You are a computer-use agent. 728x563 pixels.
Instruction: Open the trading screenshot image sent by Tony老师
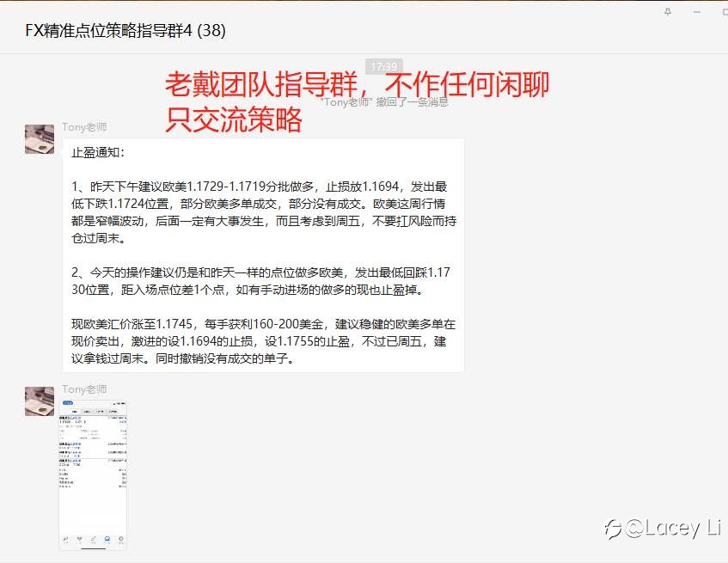[93, 474]
